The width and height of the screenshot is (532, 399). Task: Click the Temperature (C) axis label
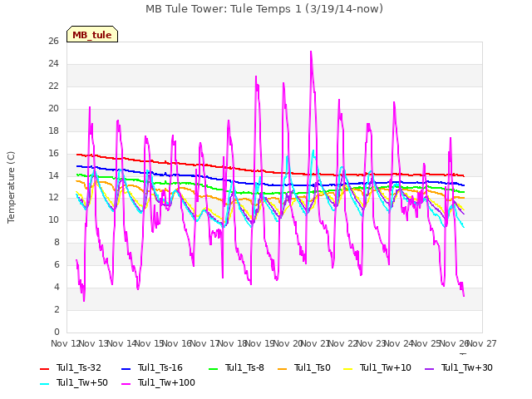coord(11,187)
